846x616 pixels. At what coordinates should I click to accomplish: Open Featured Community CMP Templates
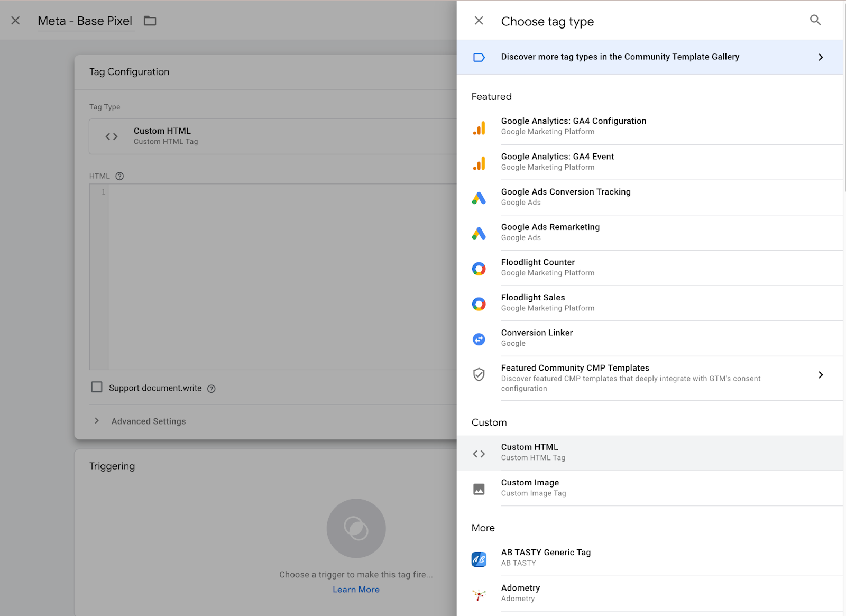tap(650, 378)
